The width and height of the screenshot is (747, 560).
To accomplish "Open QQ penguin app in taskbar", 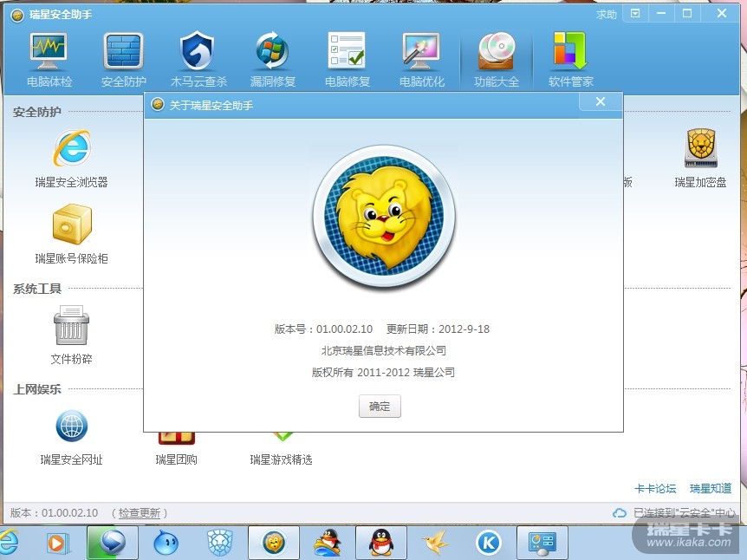I will point(381,543).
